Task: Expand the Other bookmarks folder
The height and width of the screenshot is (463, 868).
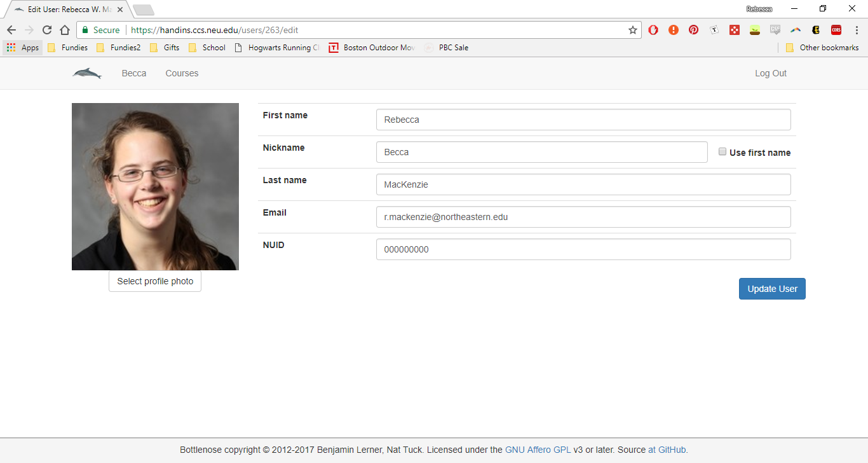Action: click(822, 48)
